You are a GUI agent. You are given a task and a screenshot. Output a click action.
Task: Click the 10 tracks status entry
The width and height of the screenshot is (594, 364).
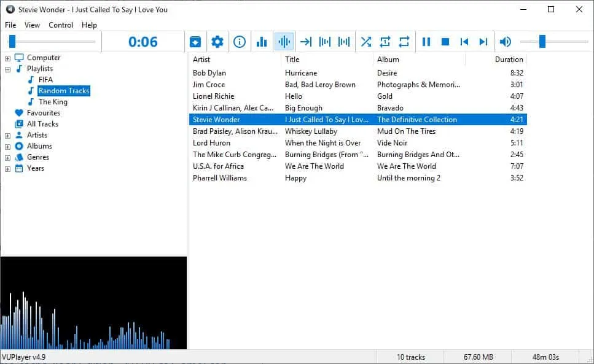pyautogui.click(x=411, y=357)
